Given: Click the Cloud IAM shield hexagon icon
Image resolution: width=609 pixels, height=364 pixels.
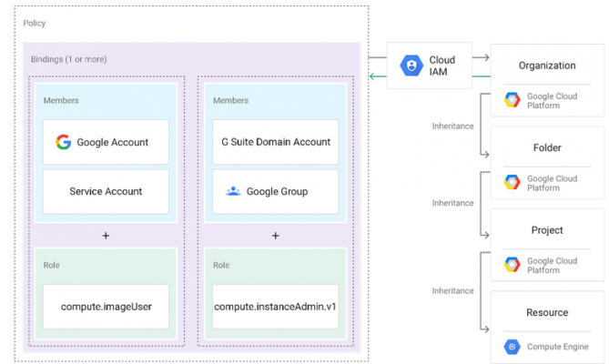Looking at the screenshot, I should 411,66.
